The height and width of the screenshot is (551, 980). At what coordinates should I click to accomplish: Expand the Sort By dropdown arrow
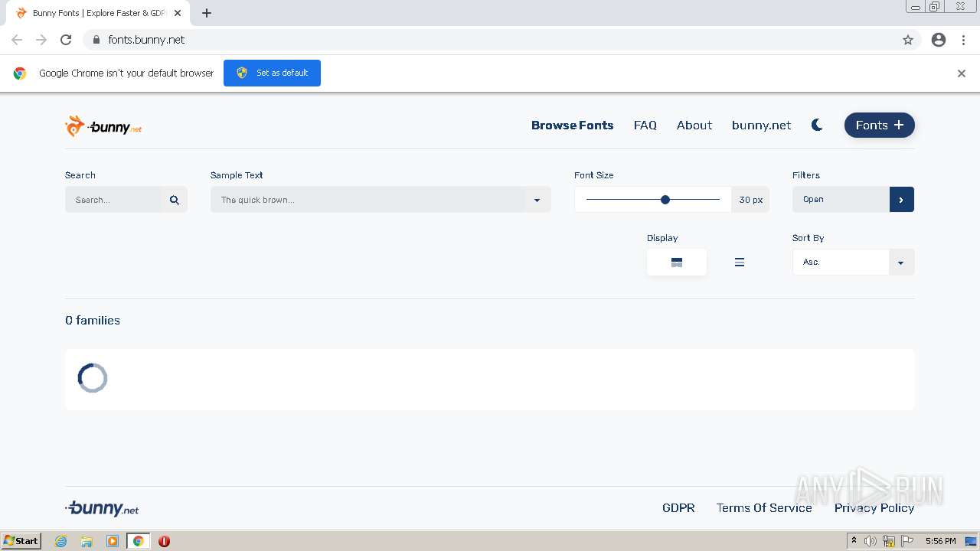pos(901,262)
